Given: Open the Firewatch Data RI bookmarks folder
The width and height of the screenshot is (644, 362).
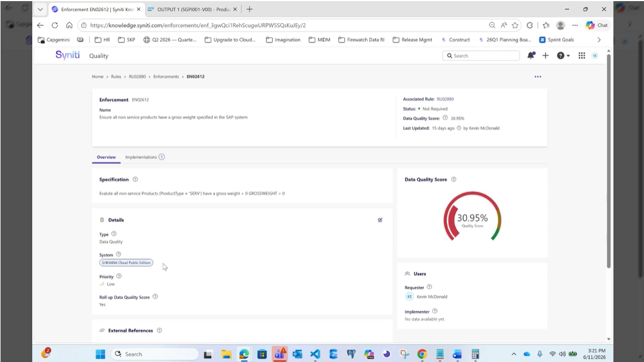Looking at the screenshot, I should (361, 40).
